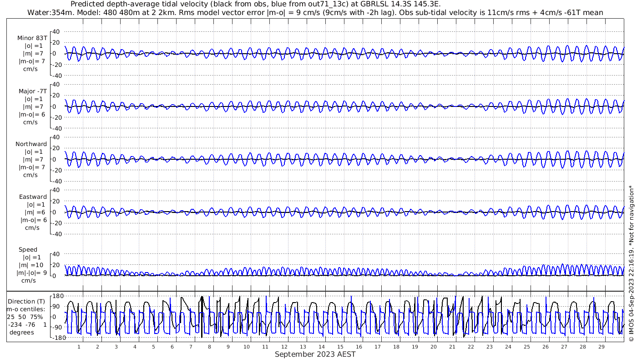Select the 'Northward' panel label
Viewport: 637px width, 364px height.
[31, 144]
